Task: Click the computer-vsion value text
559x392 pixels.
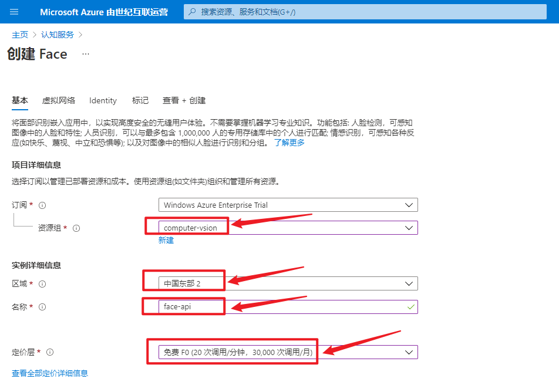Action: [190, 228]
